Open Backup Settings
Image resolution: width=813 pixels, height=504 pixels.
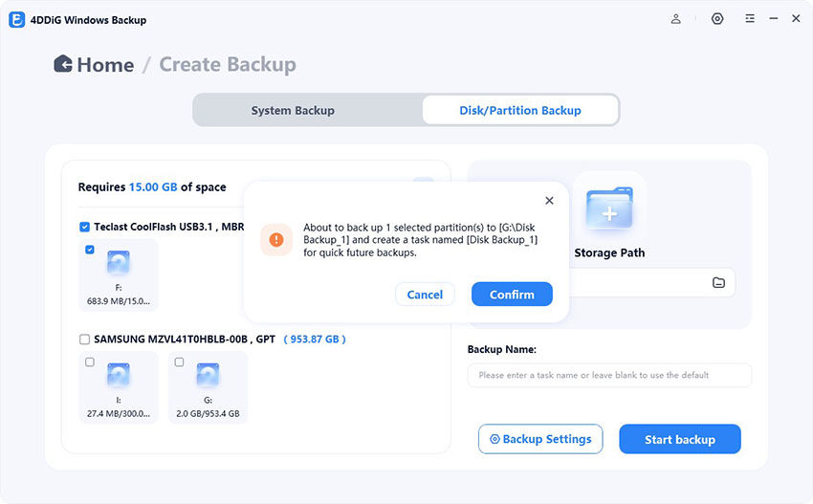540,439
